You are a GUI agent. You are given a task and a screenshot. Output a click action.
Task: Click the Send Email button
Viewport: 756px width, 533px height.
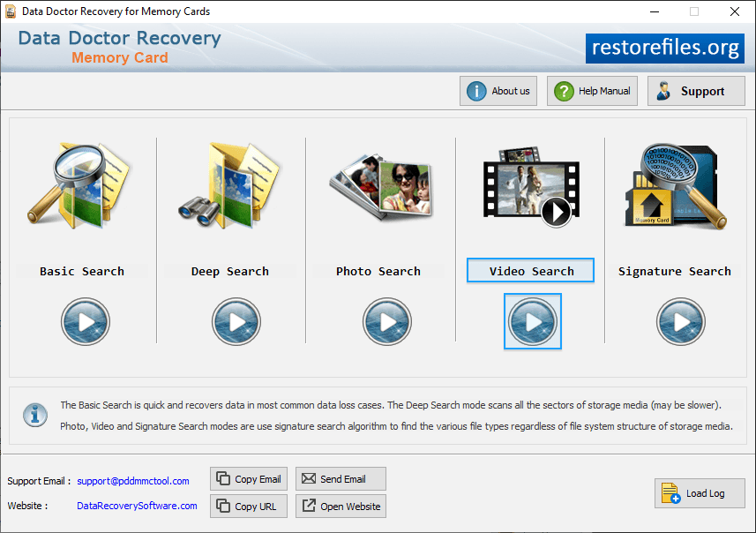[341, 479]
